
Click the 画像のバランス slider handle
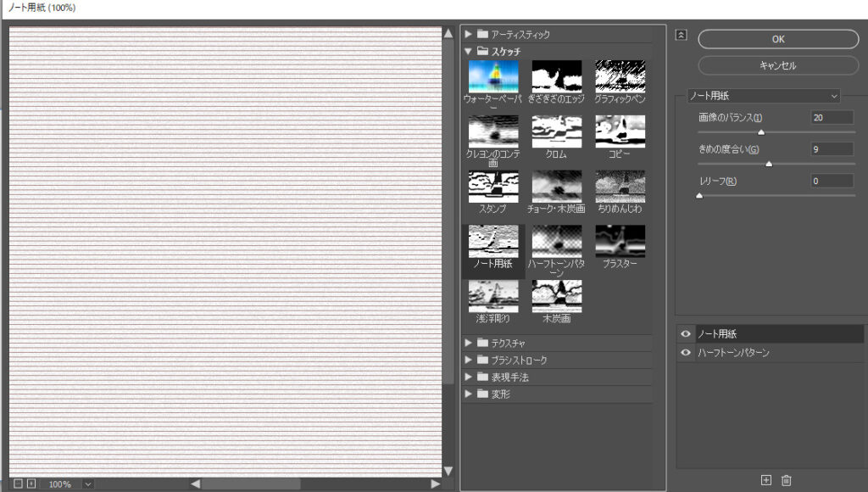[x=760, y=132]
